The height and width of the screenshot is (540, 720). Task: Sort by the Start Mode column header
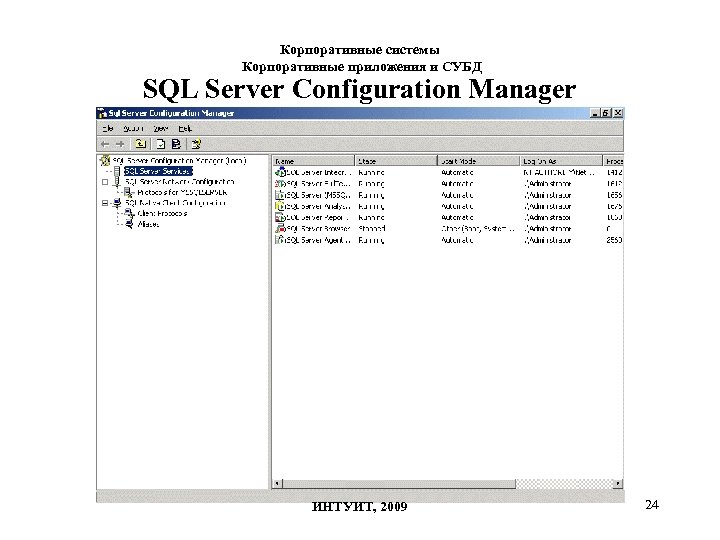478,161
